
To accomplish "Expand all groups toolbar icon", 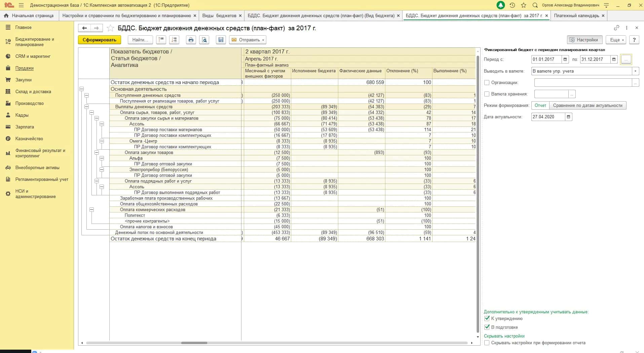I will coord(174,40).
